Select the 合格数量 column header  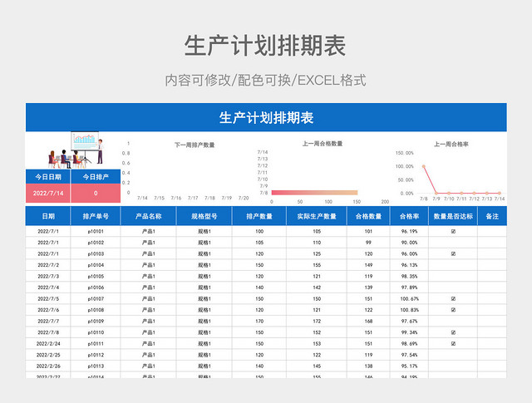[368, 216]
